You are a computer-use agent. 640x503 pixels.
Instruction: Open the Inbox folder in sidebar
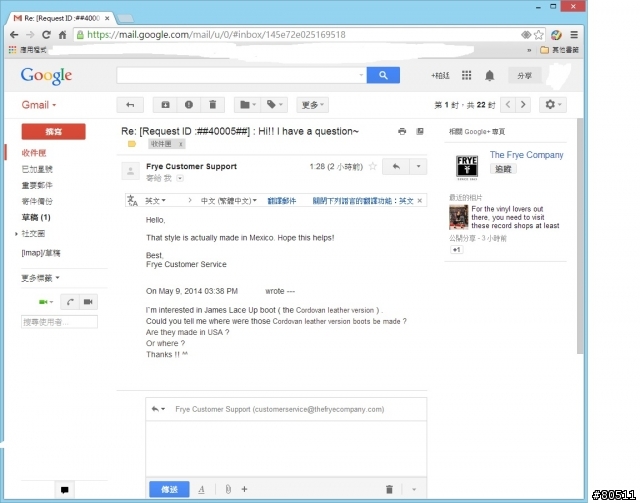point(34,153)
